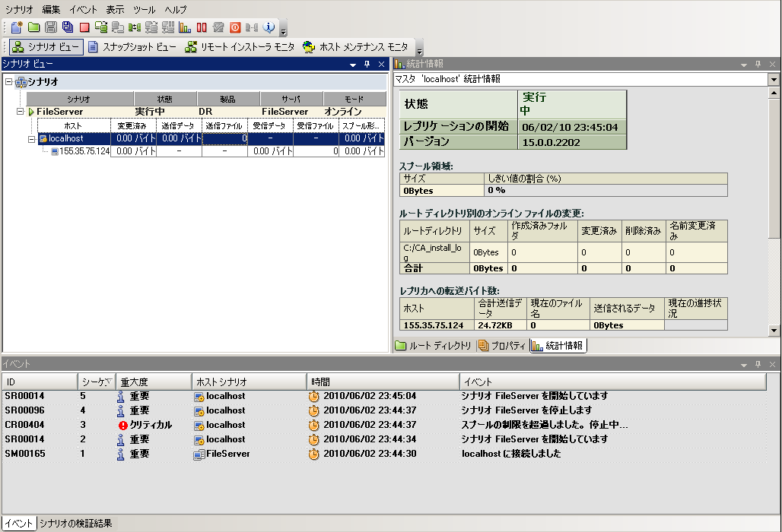Switch to ルート ディレクトリ tab

[x=434, y=346]
